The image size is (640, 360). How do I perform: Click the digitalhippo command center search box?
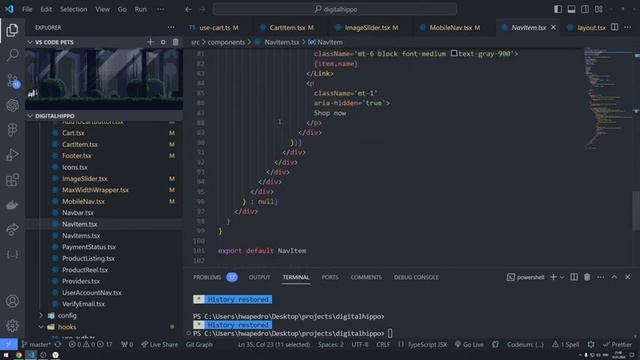pyautogui.click(x=335, y=9)
